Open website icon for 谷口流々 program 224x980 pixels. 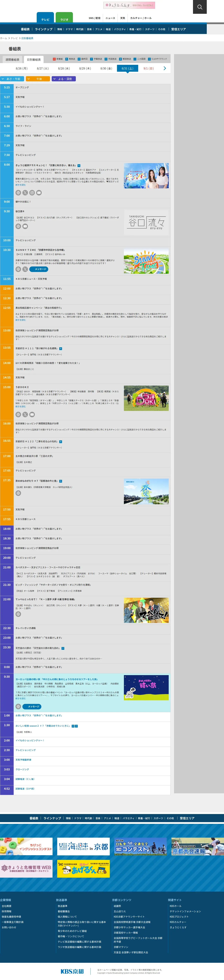[x=18, y=226]
